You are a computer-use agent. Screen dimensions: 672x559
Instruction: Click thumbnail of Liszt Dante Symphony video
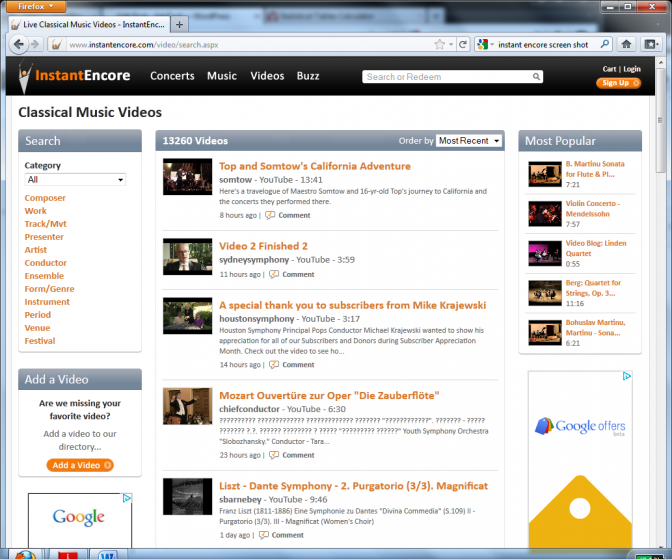point(187,496)
